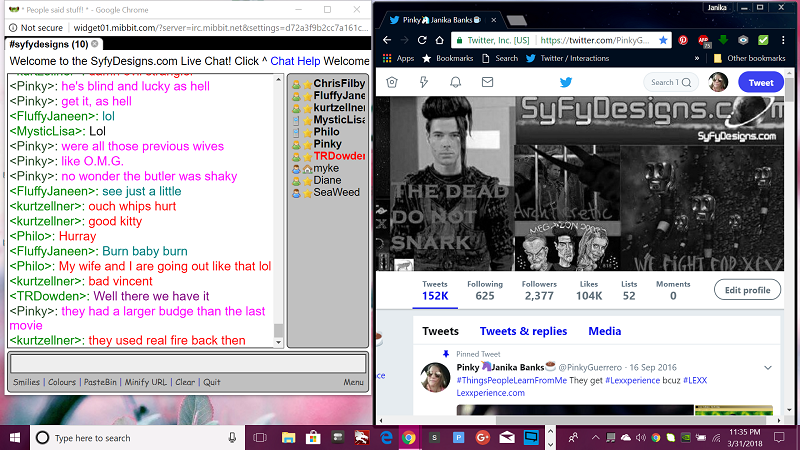This screenshot has height=450, width=800.
Task: Select the Tweets tab on the profile timeline
Action: (x=440, y=331)
